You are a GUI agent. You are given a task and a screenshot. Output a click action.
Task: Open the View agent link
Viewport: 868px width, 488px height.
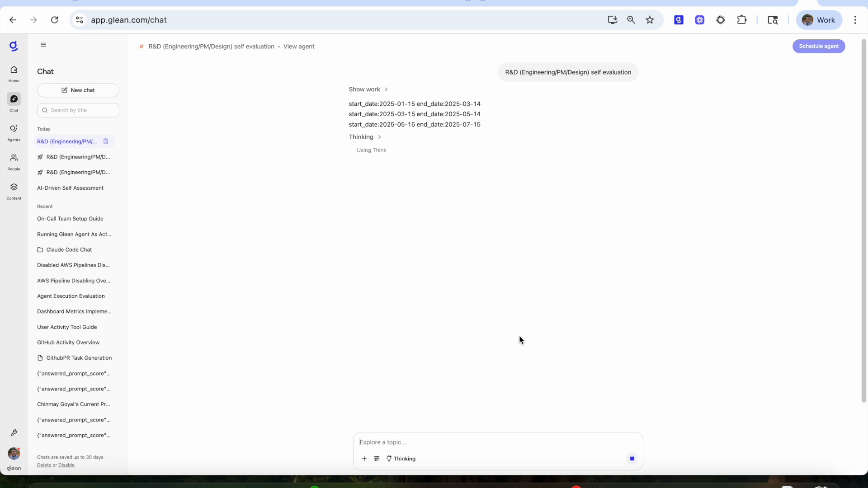coord(299,46)
